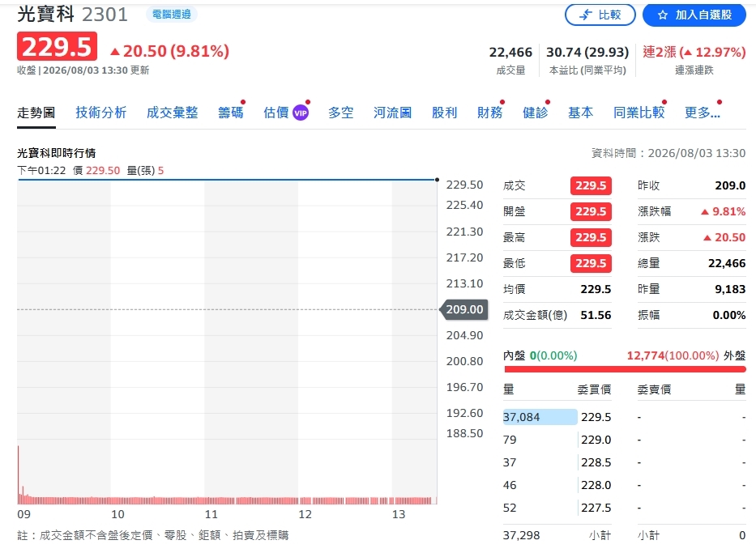The width and height of the screenshot is (756, 553).
Task: Open the 同業比較 tab
Action: [x=639, y=113]
